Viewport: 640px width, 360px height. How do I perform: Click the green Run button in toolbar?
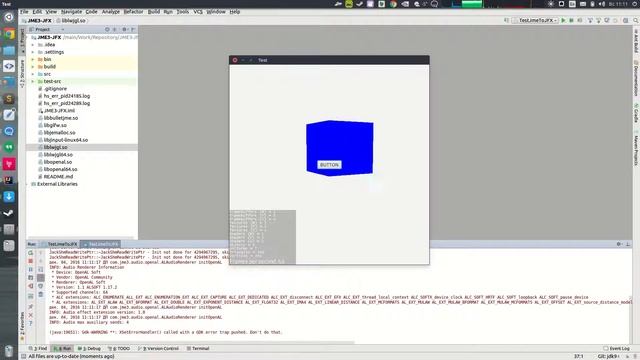pos(563,20)
